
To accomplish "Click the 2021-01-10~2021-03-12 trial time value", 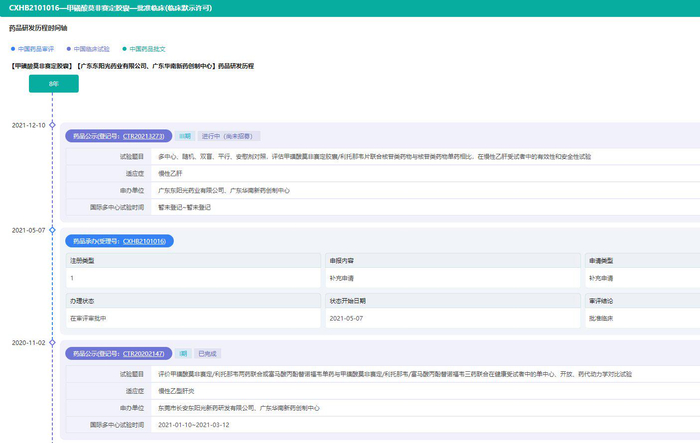I will coord(194,425).
